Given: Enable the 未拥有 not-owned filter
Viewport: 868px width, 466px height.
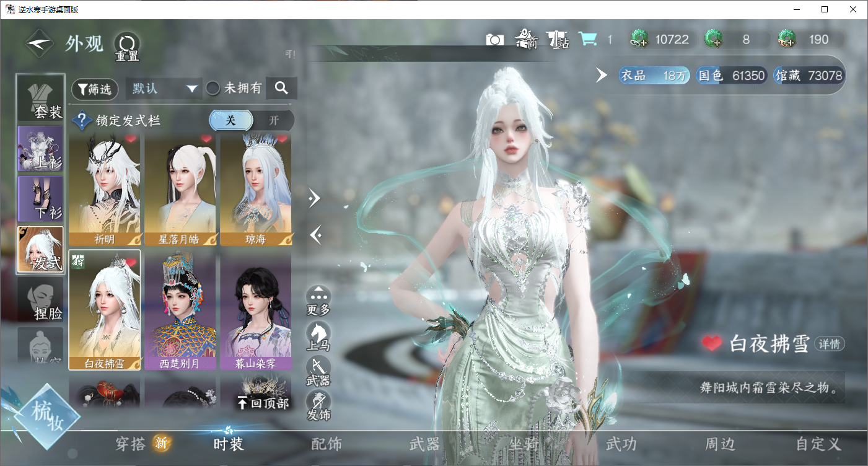Looking at the screenshot, I should point(213,89).
